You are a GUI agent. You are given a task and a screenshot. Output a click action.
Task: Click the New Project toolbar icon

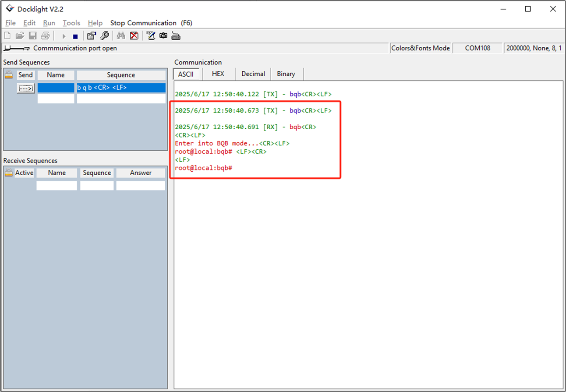7,36
